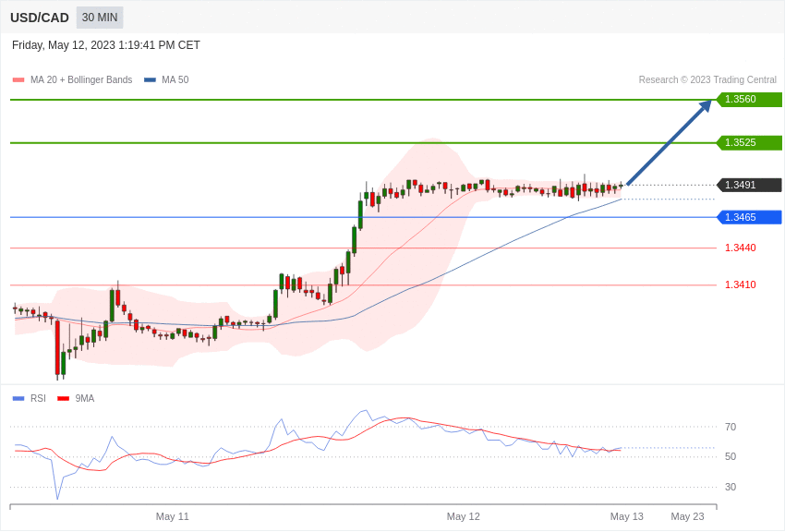Click the May 23 date axis label
Viewport: 785px width, 532px height.
(x=687, y=516)
